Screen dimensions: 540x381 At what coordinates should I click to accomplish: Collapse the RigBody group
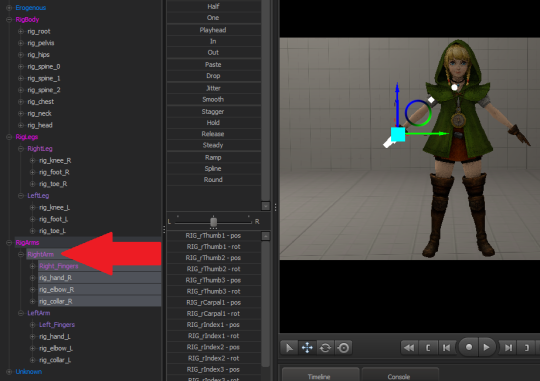pyautogui.click(x=9, y=20)
